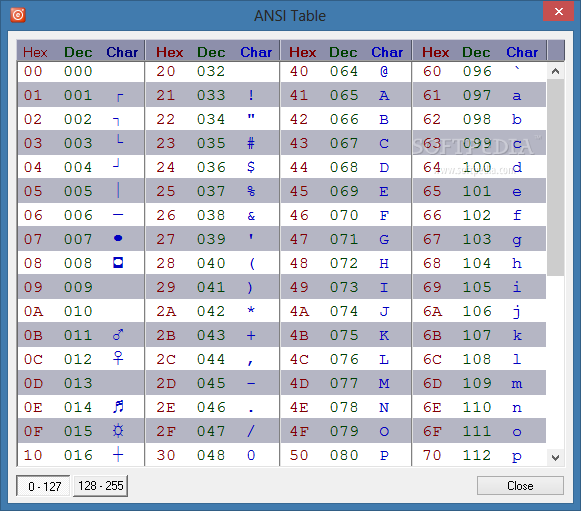Click decimal value 107
Viewport: 581px width, 511px height.
tap(477, 335)
